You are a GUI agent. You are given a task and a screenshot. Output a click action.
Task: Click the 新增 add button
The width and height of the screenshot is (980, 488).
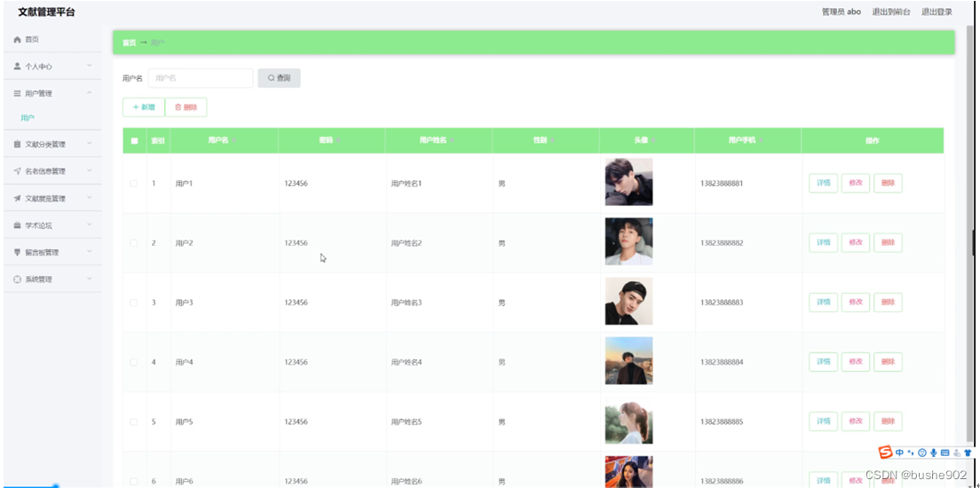144,107
